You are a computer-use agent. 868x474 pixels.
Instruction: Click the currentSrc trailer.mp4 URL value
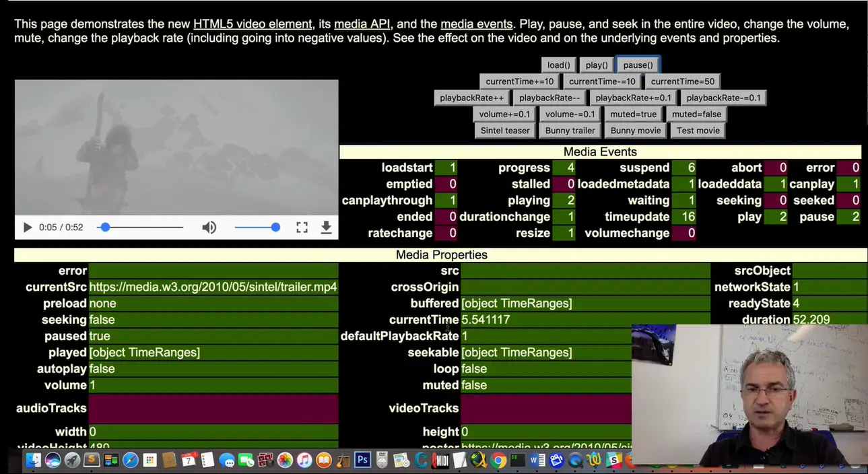click(x=213, y=287)
